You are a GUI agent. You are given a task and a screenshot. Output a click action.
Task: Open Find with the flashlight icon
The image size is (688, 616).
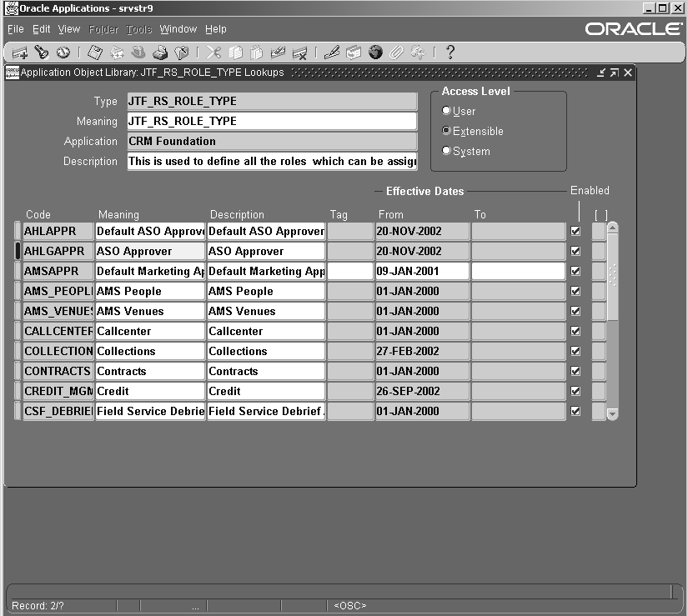42,53
